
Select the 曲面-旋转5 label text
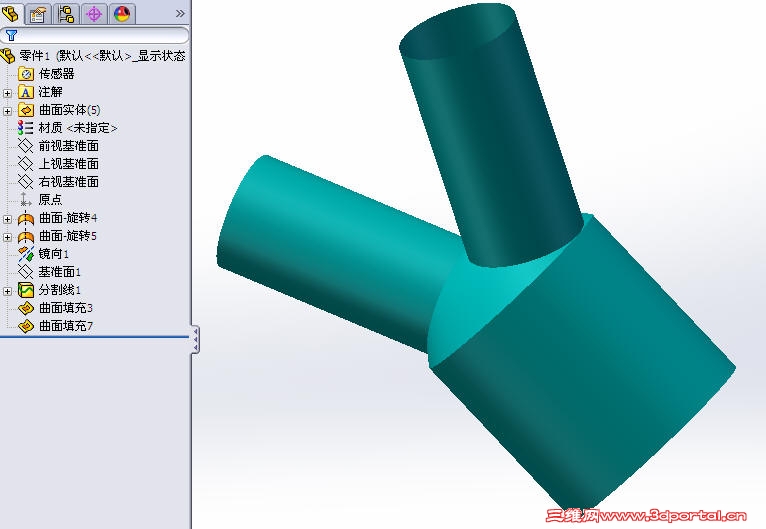(x=68, y=236)
